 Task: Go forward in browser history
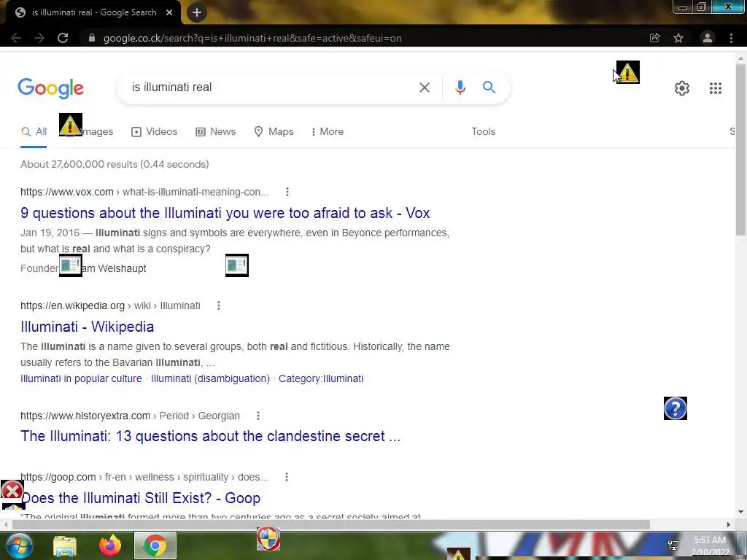pos(39,38)
